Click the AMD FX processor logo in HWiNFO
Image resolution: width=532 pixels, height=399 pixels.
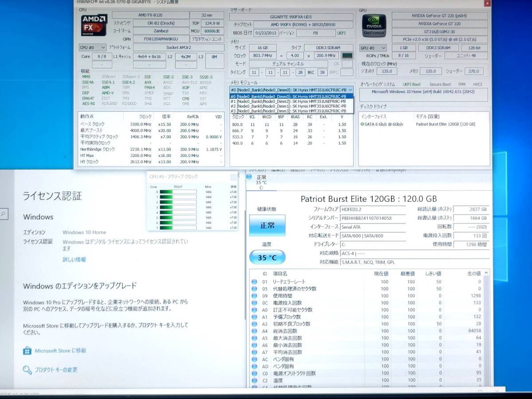tap(94, 25)
